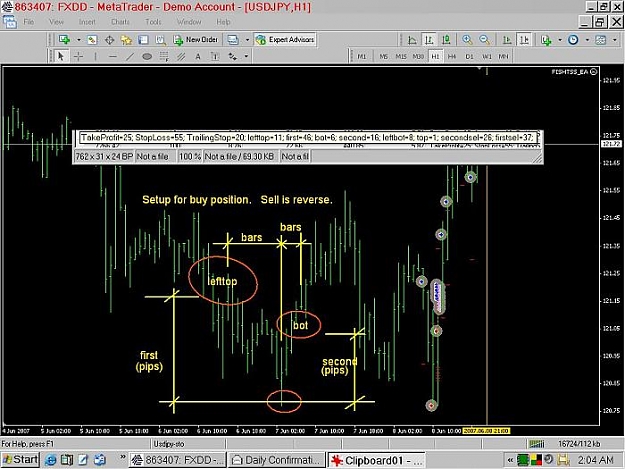This screenshot has width=625, height=469.
Task: Select the text 'A' tool
Action: click(198, 56)
